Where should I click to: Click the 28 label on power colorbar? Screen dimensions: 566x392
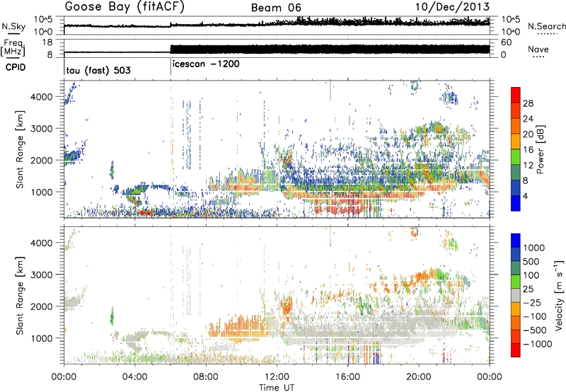528,103
